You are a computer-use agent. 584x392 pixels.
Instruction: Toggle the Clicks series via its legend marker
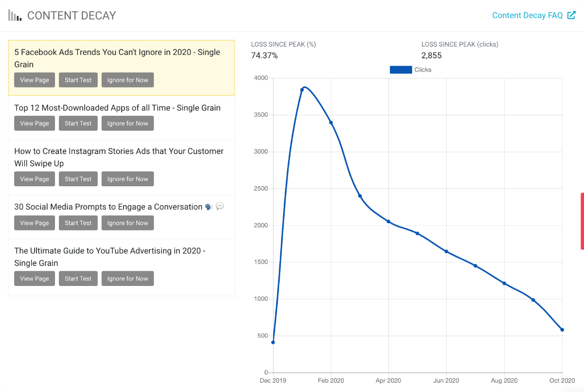click(x=400, y=70)
